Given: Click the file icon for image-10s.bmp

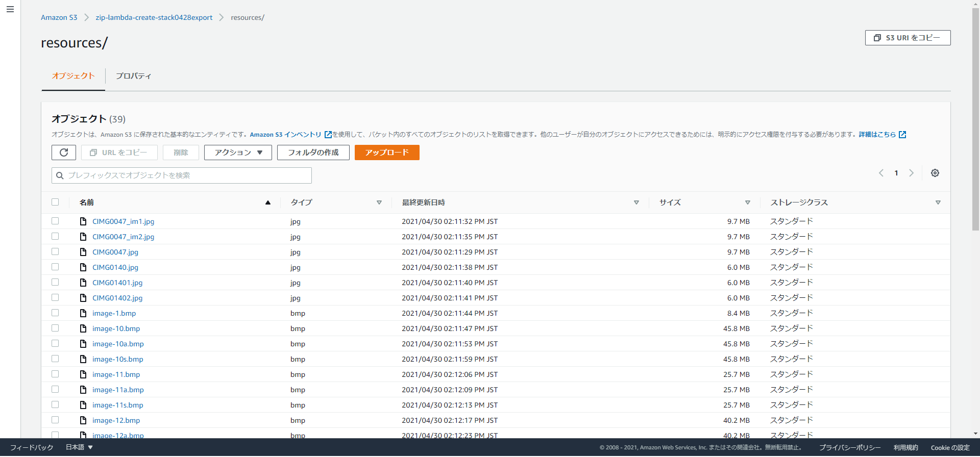Looking at the screenshot, I should pyautogui.click(x=83, y=359).
